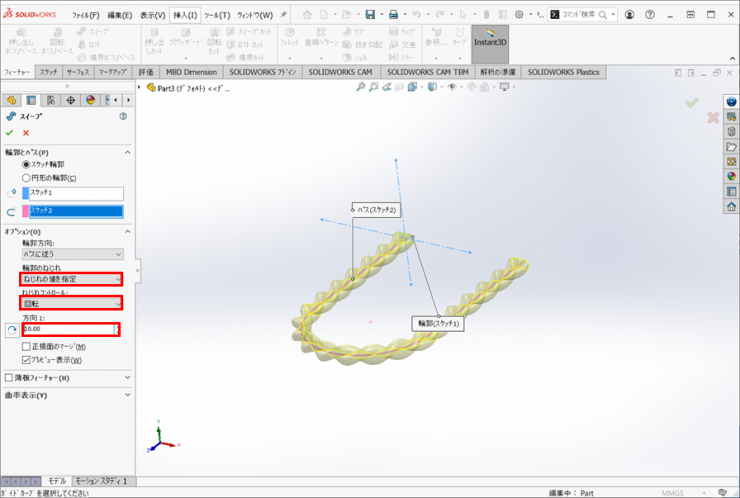Select the 円形の輪郭 radio button
740x498 pixels.
26,178
